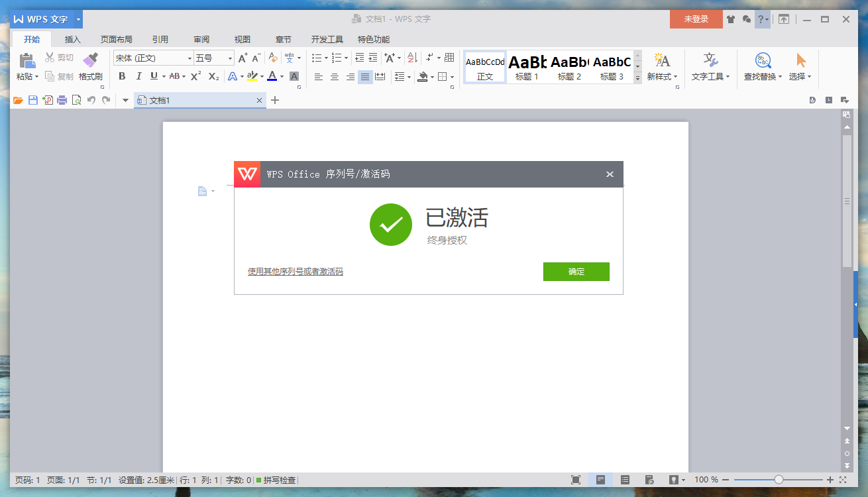Toggle bold formatting
Image resolution: width=868 pixels, height=497 pixels.
(x=122, y=77)
